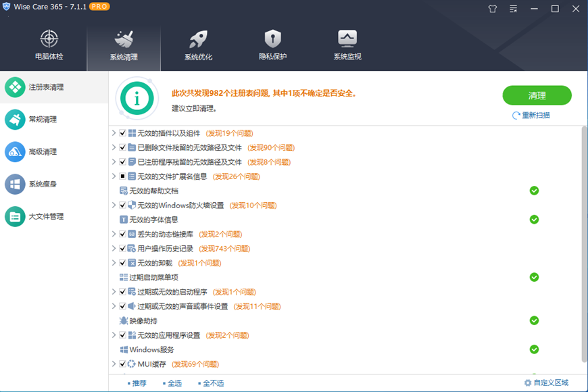The width and height of the screenshot is (588, 392).
Task: Click green checkmark on Windows服务 row
Action: (x=534, y=349)
